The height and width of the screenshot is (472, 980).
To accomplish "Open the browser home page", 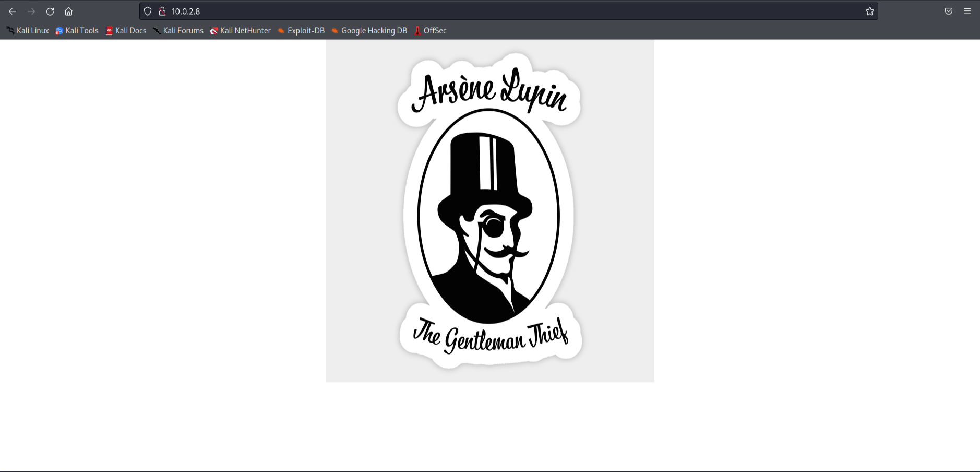I will tap(68, 11).
